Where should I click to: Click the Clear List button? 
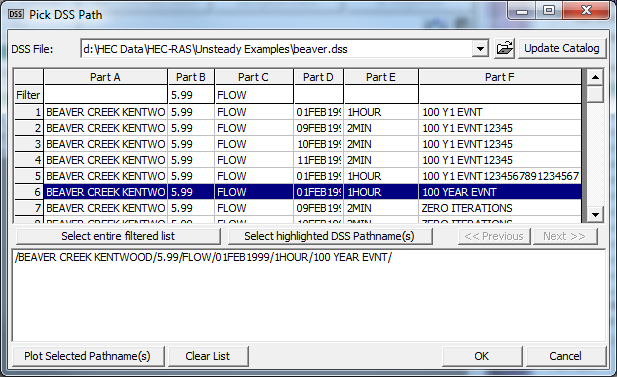(208, 356)
